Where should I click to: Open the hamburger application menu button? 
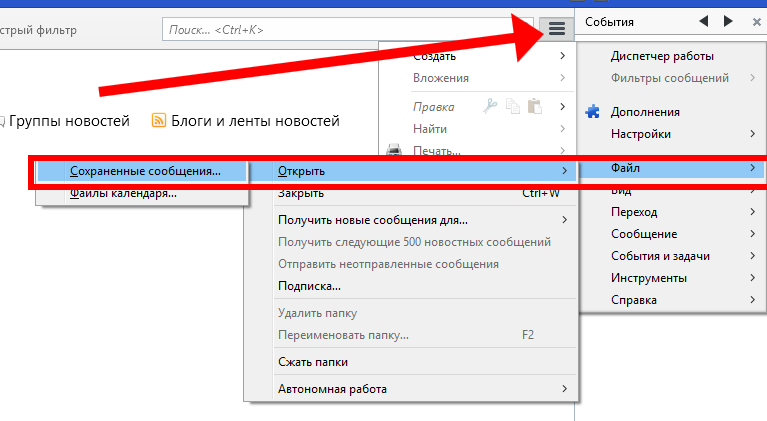pos(557,27)
